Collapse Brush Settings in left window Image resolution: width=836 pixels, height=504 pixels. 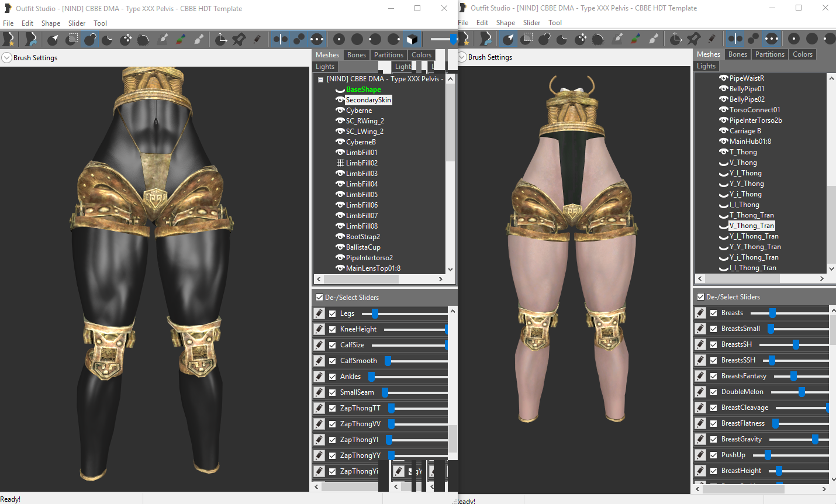(6, 58)
